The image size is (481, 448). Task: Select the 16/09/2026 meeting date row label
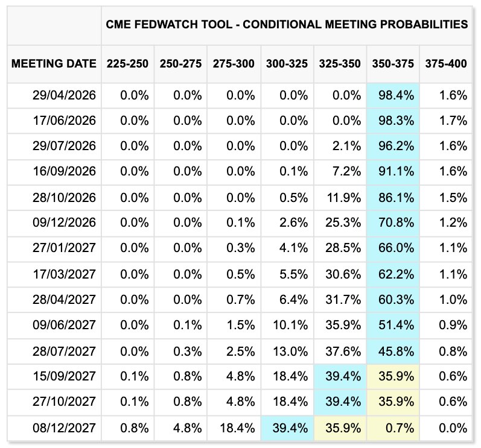pyautogui.click(x=64, y=171)
